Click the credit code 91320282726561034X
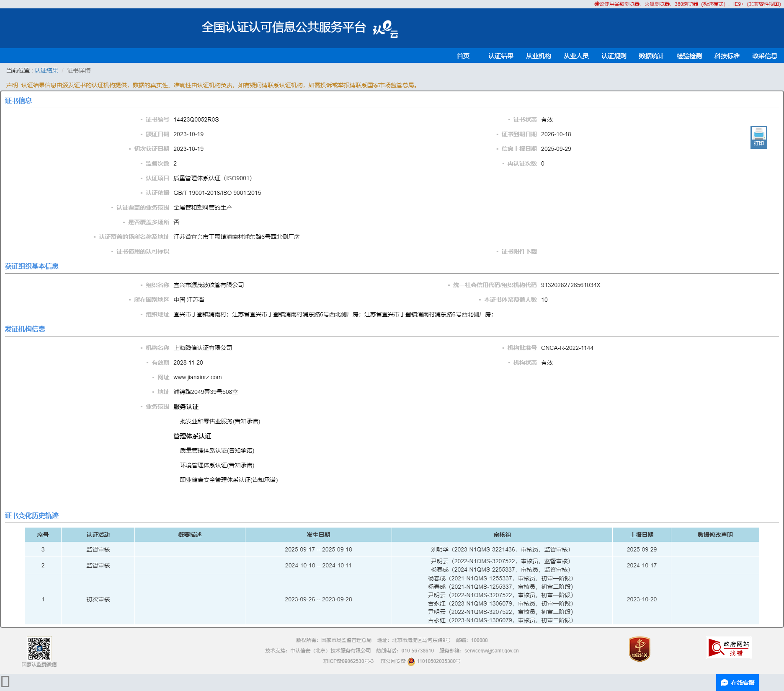The height and width of the screenshot is (691, 784). 570,285
